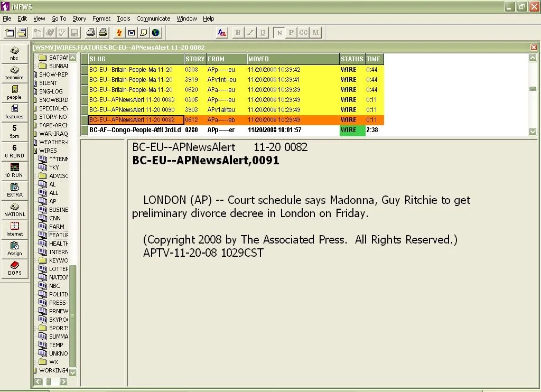
Task: Open the Go To menu
Action: click(x=59, y=18)
